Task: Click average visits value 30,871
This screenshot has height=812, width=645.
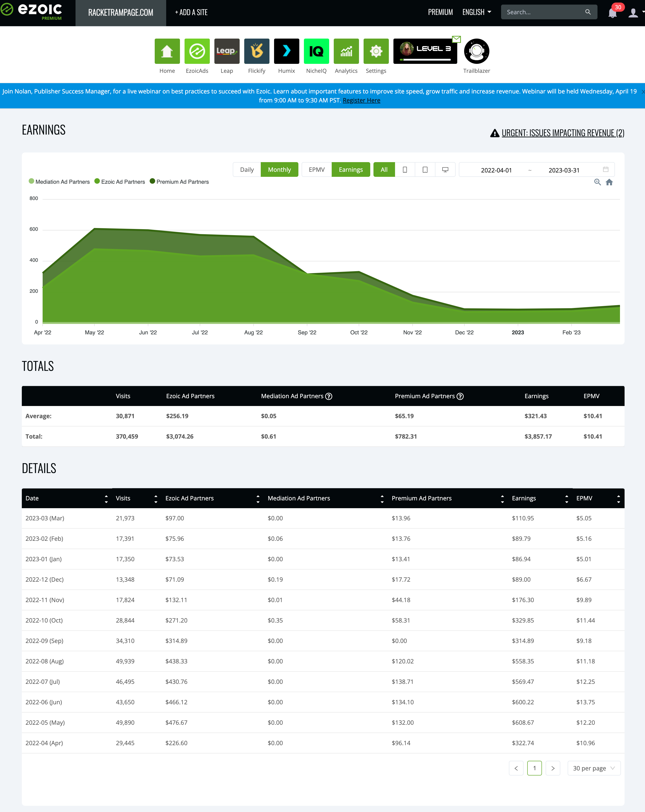Action: [x=125, y=416]
